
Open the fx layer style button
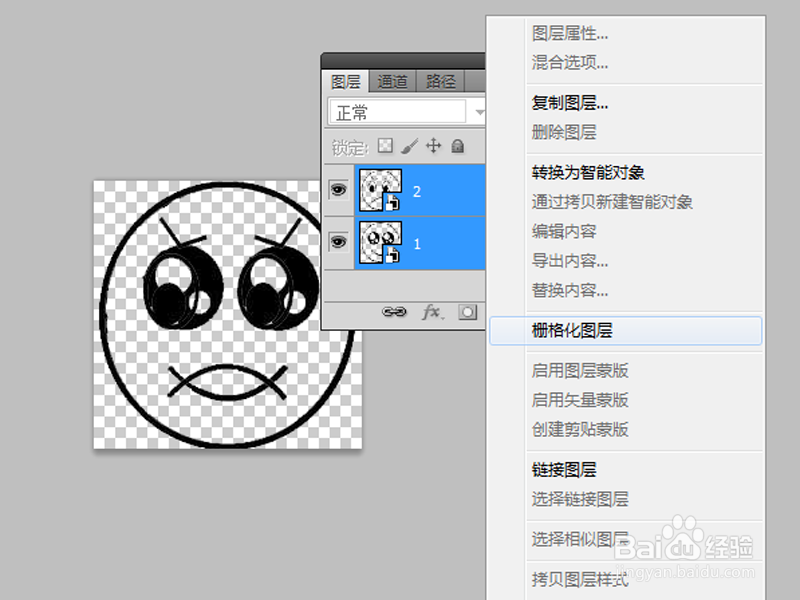coord(433,312)
